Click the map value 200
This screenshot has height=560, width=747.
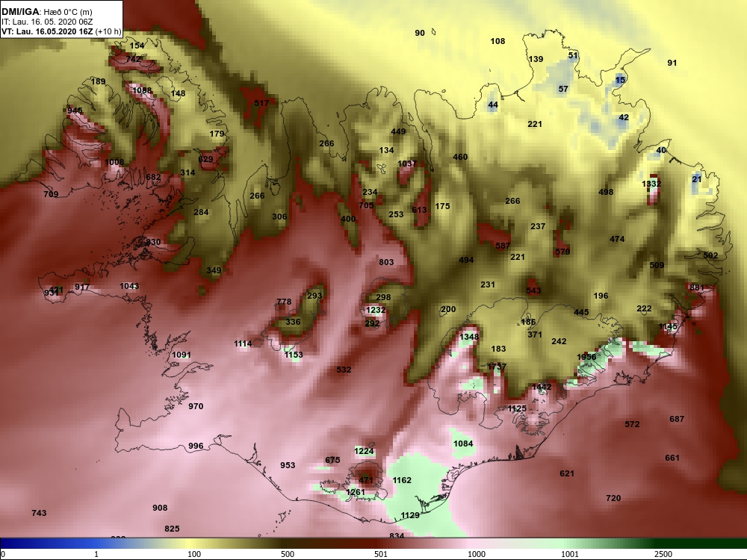pos(447,309)
